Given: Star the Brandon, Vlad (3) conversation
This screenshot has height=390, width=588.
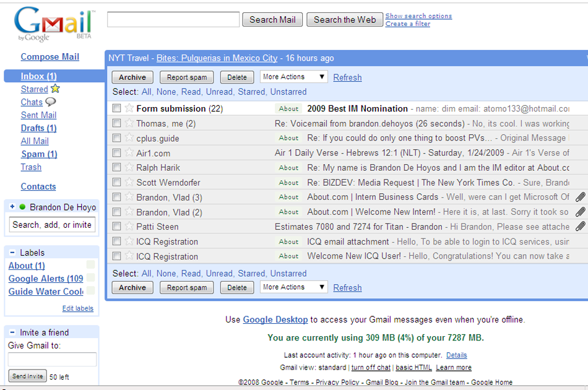Looking at the screenshot, I should click(129, 197).
